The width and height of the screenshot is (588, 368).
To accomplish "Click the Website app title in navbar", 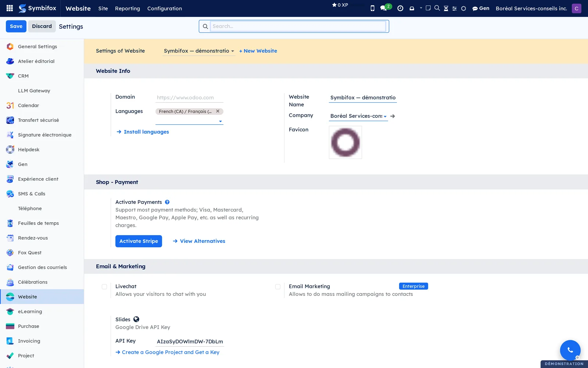I will pos(78,8).
